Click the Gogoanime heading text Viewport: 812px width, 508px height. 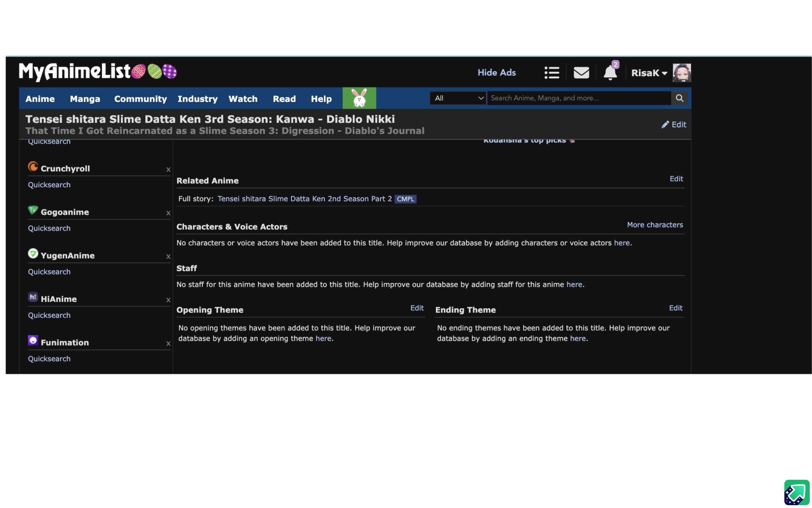click(x=65, y=212)
